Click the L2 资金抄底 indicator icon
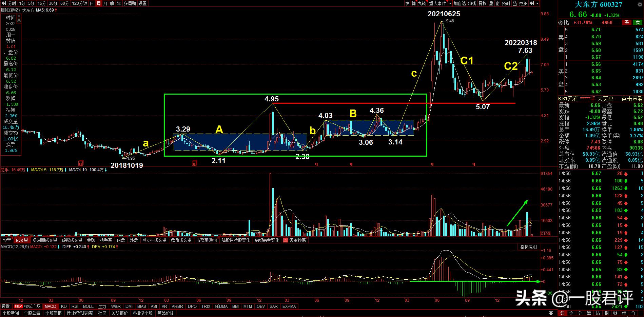This screenshot has width=644, height=317. coord(285,240)
